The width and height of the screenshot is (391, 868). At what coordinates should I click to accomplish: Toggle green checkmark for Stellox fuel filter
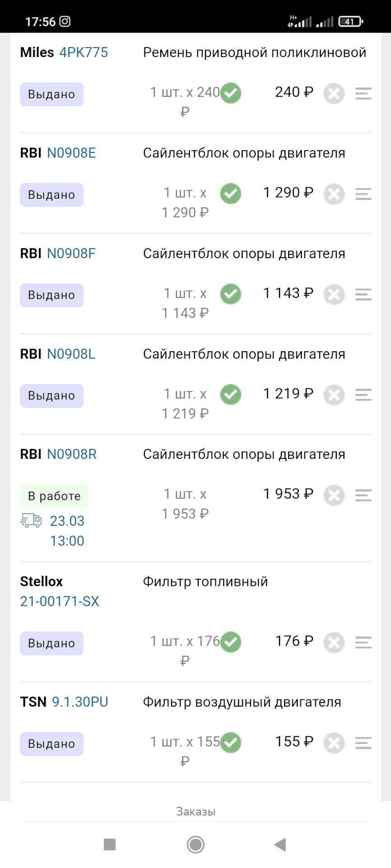click(231, 642)
